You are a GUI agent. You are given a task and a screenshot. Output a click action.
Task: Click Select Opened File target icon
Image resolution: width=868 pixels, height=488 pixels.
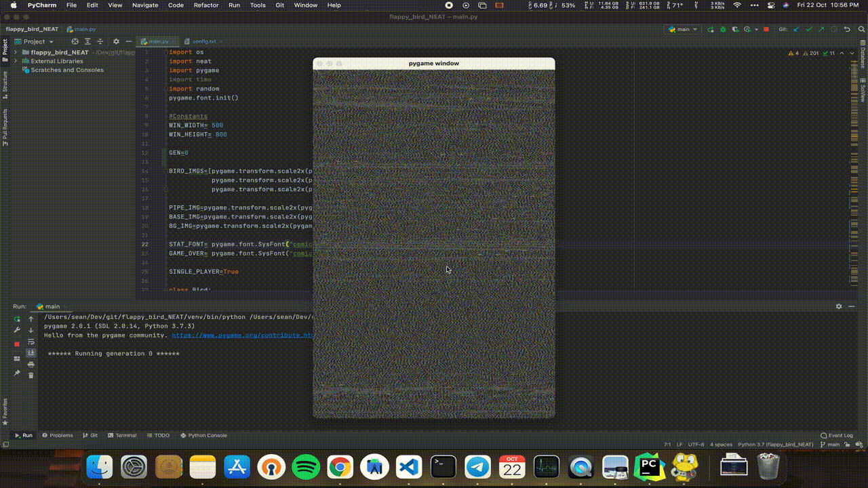click(x=75, y=41)
